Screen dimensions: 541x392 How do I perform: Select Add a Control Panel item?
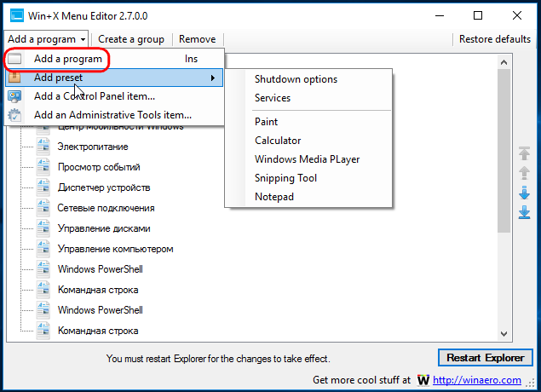pos(114,96)
